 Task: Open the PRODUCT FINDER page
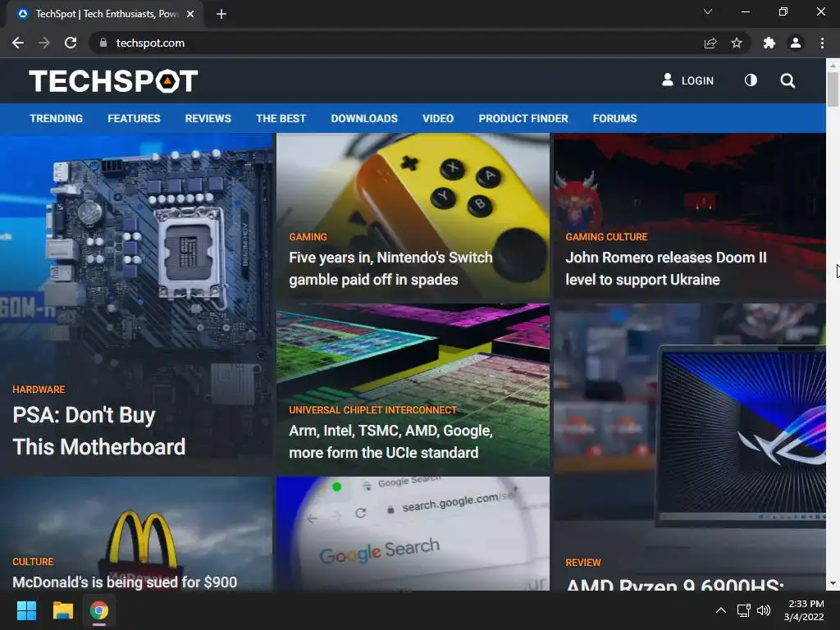pyautogui.click(x=523, y=118)
